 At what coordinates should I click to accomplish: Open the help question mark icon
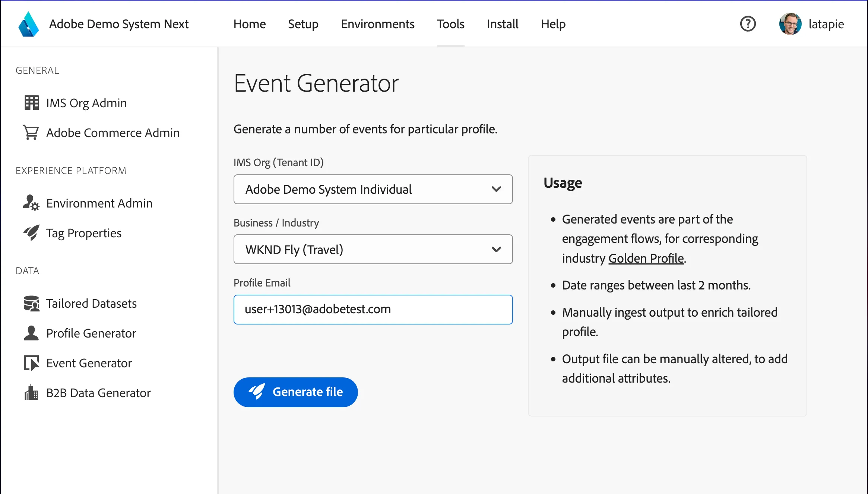[x=748, y=24]
